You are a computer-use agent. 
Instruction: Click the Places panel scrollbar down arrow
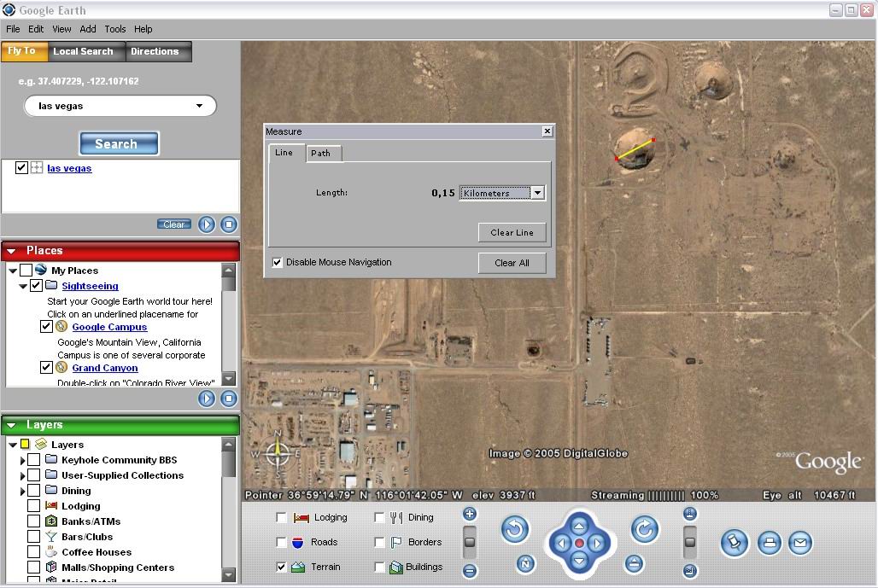click(228, 379)
